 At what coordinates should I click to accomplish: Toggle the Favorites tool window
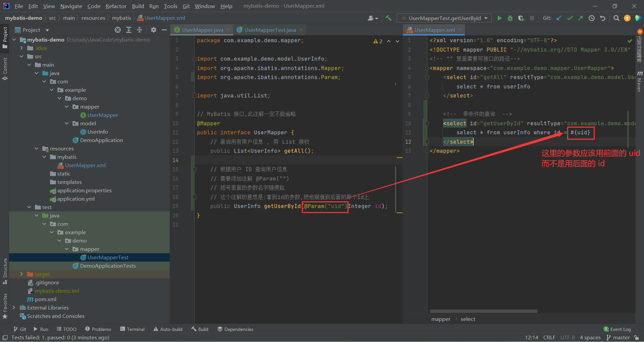tap(5, 306)
